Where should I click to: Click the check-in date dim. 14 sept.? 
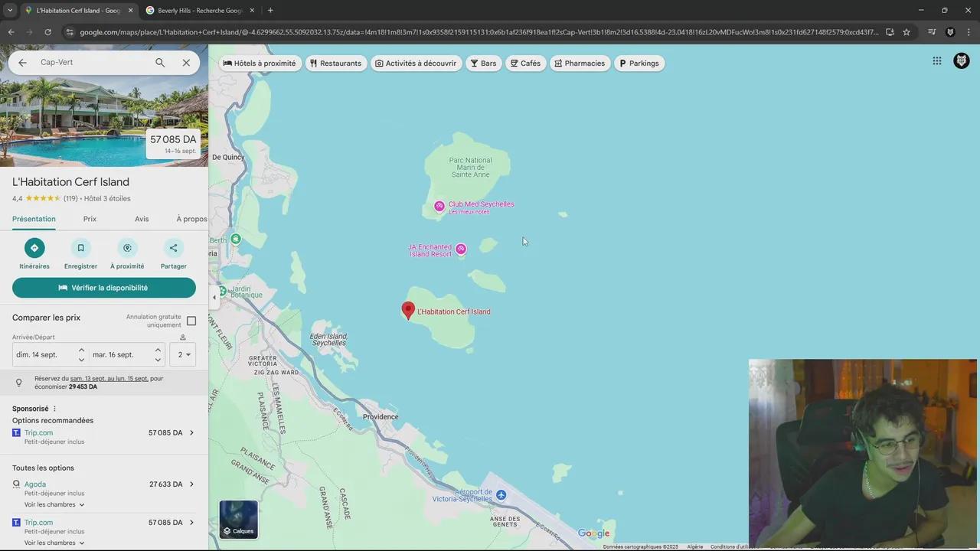point(37,355)
